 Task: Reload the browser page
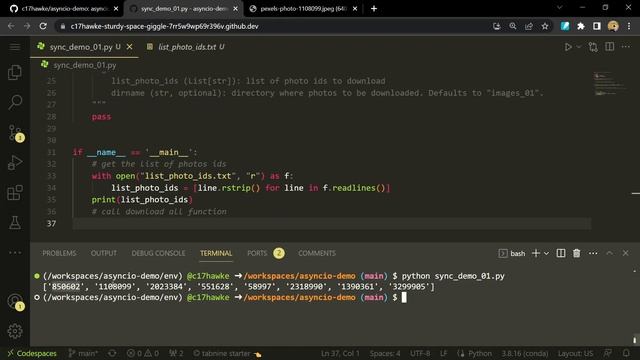pos(43,26)
